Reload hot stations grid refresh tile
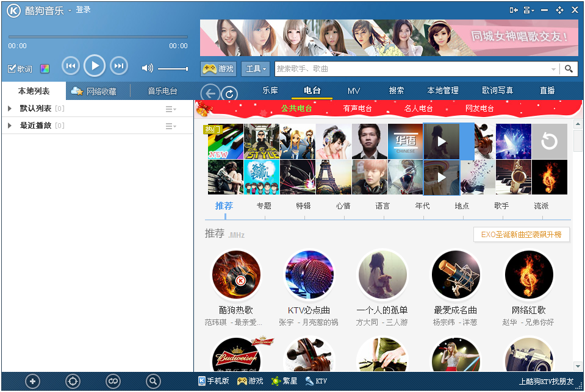 pos(550,141)
